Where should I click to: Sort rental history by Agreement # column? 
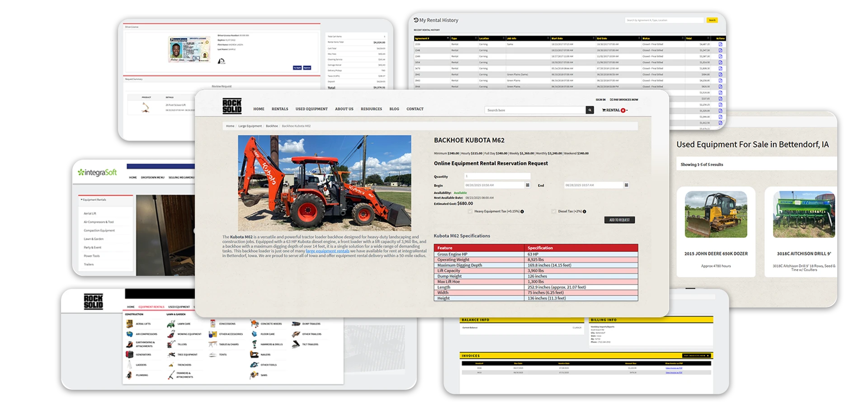(x=432, y=38)
